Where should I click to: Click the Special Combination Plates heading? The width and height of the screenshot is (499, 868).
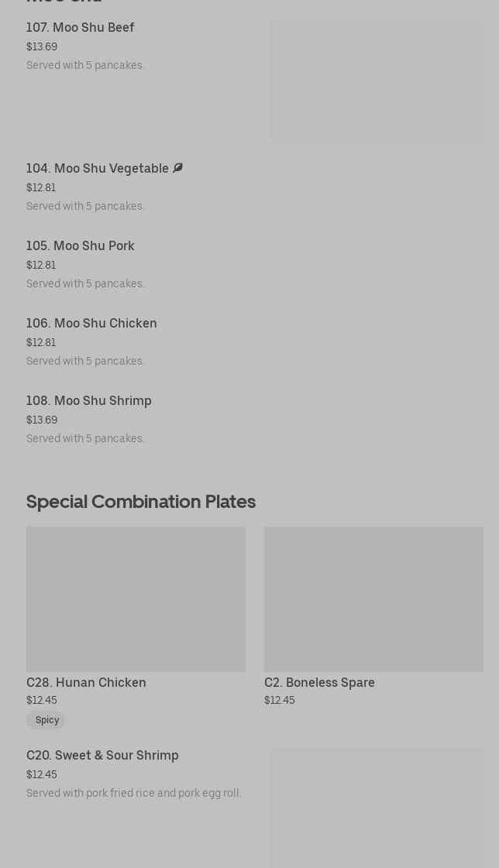click(x=141, y=502)
